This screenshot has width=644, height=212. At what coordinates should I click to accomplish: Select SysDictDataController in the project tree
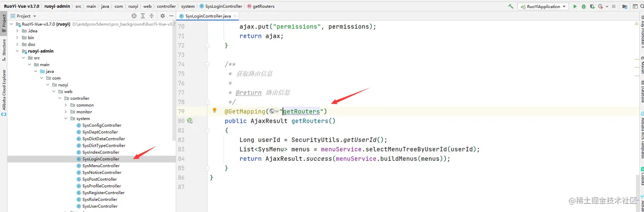[x=103, y=139]
